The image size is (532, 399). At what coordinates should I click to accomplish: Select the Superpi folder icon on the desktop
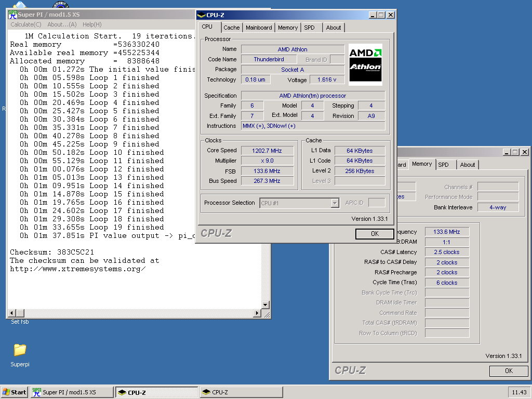coord(20,350)
